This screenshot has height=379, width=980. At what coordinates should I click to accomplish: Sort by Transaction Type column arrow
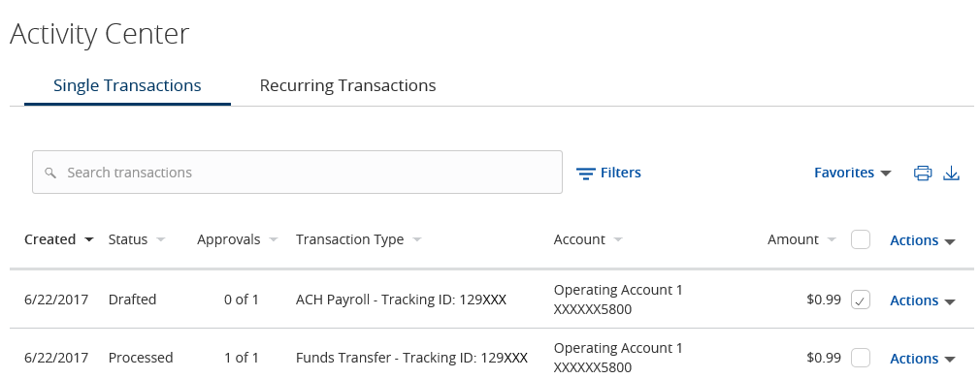pos(417,239)
